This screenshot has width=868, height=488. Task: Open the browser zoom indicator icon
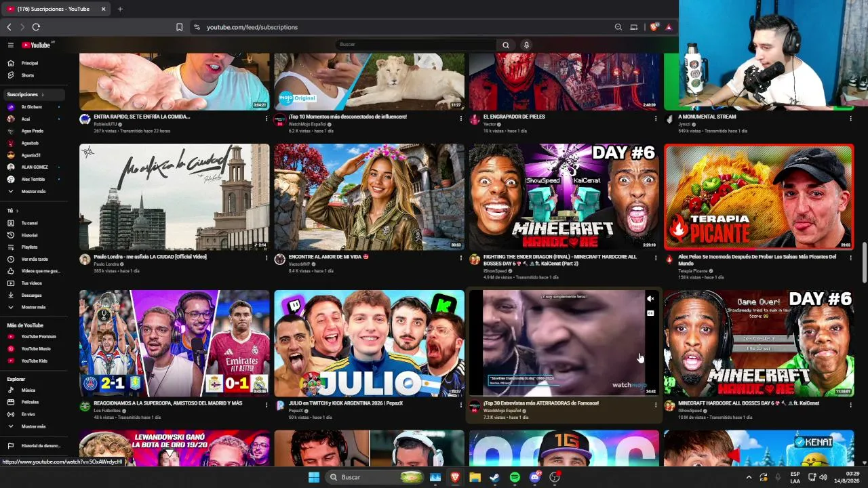pyautogui.click(x=618, y=27)
